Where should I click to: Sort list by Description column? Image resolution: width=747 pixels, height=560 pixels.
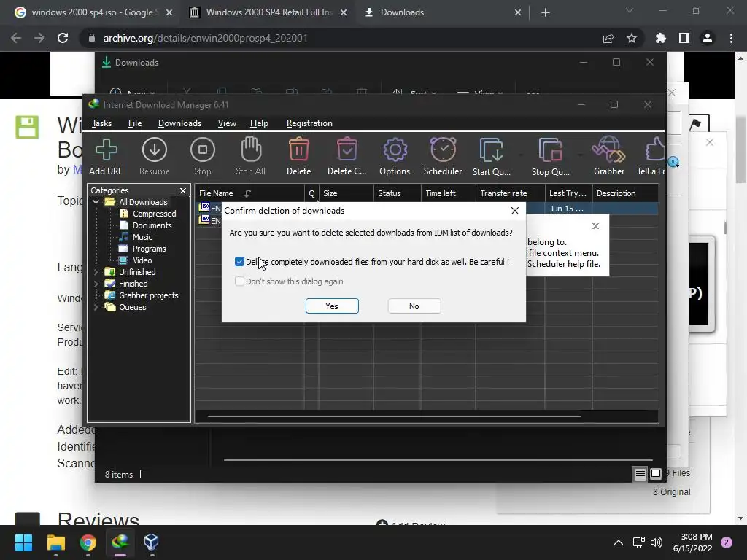tap(625, 193)
